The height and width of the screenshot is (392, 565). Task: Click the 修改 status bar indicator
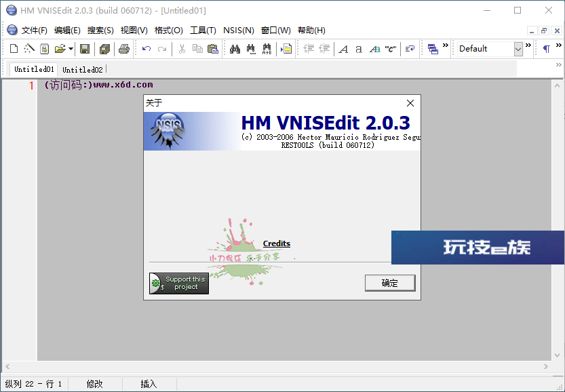tap(95, 384)
